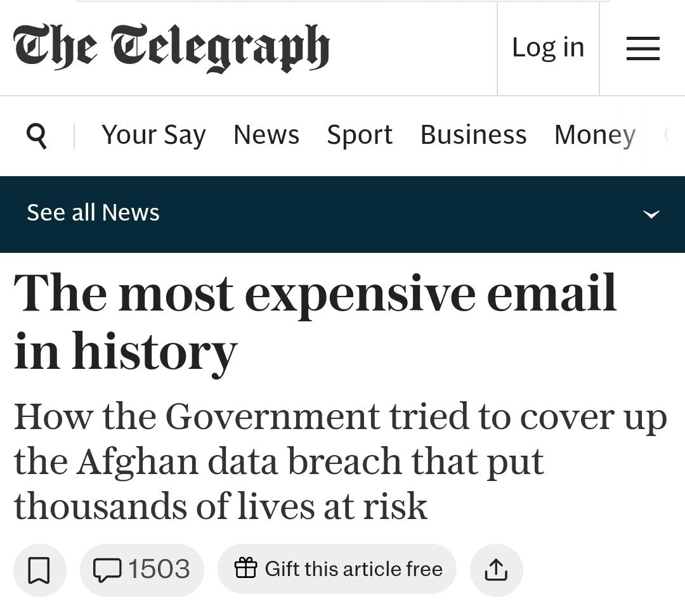Open the comments bubble icon
The width and height of the screenshot is (685, 616).
coord(107,570)
